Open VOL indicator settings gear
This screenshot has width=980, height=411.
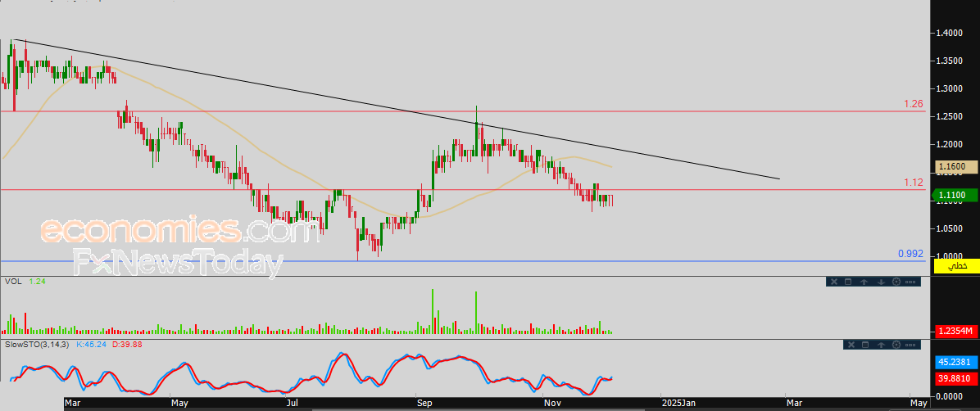tap(896, 282)
